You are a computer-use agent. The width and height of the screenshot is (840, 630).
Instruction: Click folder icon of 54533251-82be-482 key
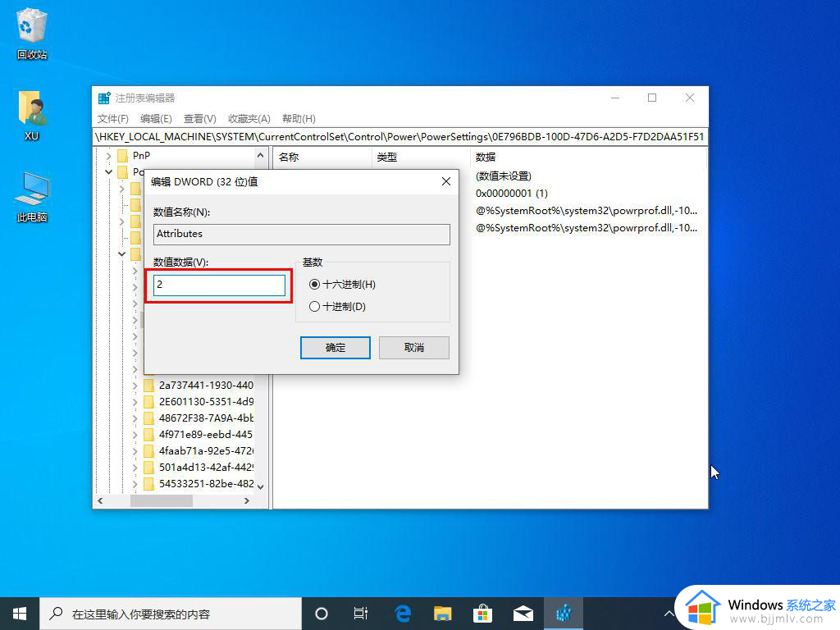149,484
